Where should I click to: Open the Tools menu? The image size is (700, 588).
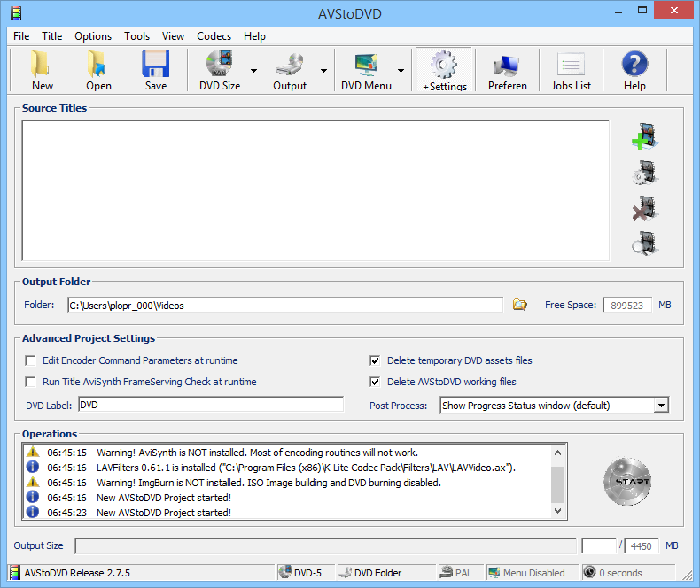pos(136,36)
